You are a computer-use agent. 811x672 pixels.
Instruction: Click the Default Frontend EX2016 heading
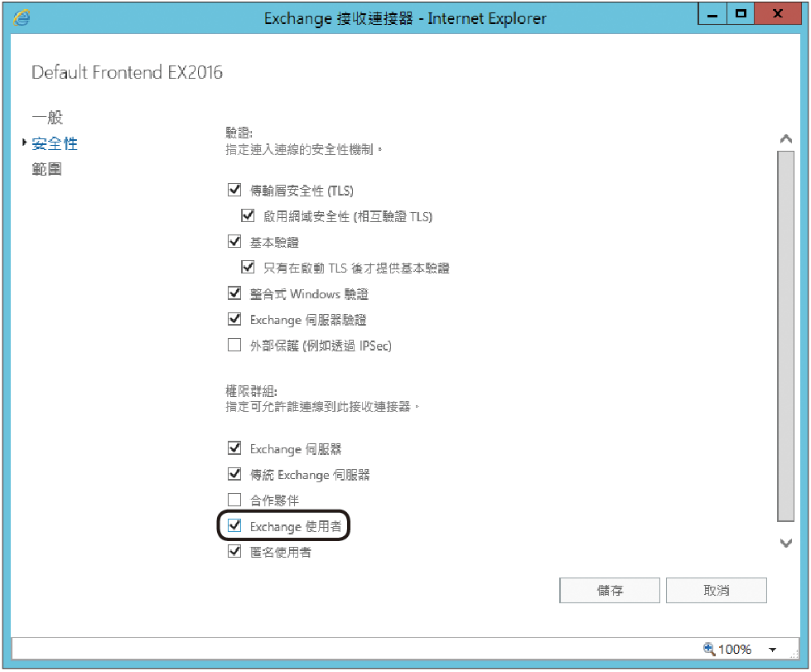click(127, 72)
